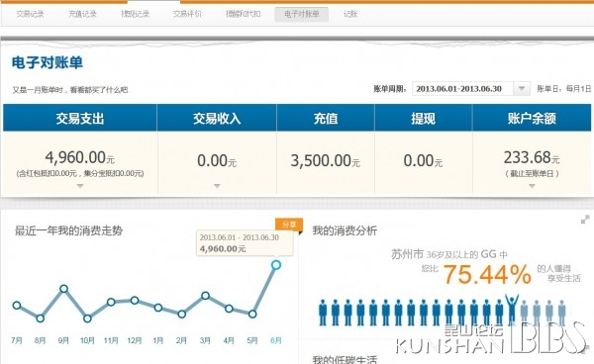Viewport: 594px width, 364px height.
Task: Expand details arrow under 账户余额
Action: pyautogui.click(x=532, y=186)
